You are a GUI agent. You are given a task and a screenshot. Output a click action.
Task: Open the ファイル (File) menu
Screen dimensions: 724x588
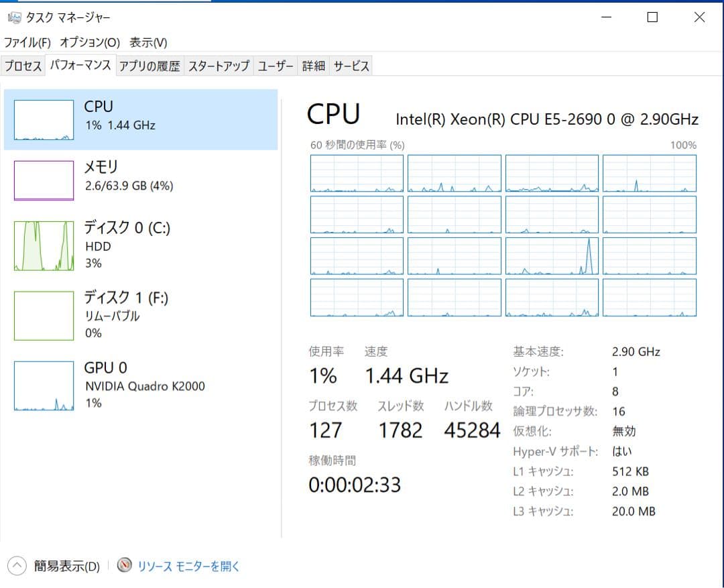click(x=27, y=42)
